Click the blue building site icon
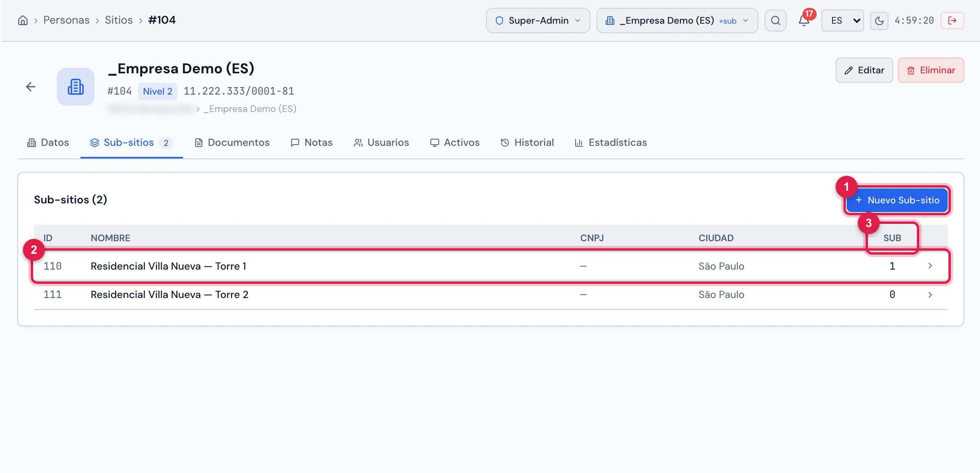The height and width of the screenshot is (473, 980). tap(76, 87)
